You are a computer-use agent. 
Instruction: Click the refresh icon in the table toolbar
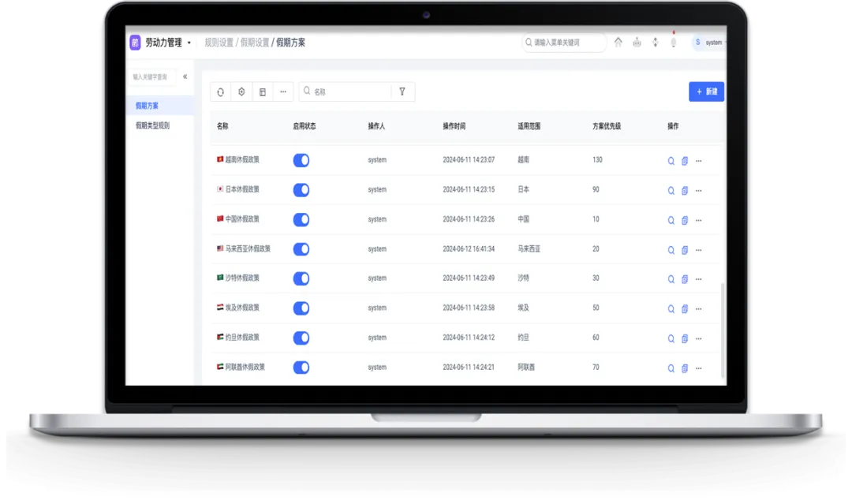tap(220, 92)
